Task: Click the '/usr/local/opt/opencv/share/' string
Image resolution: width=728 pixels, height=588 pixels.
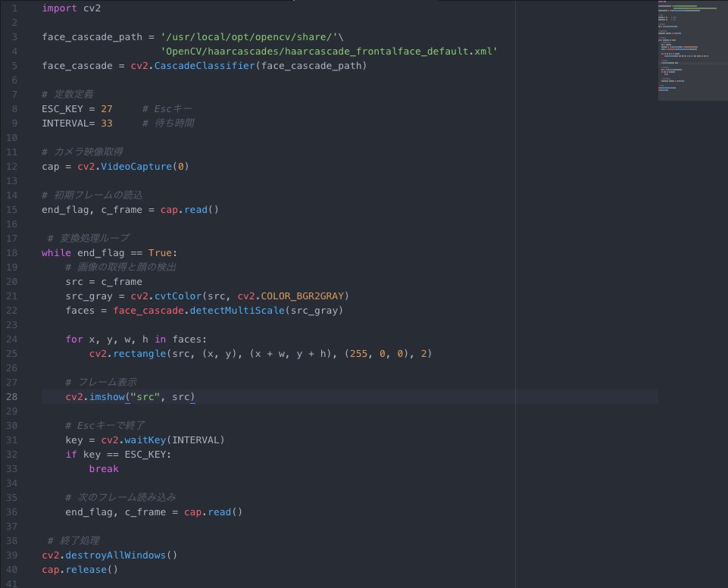Action: coord(249,37)
